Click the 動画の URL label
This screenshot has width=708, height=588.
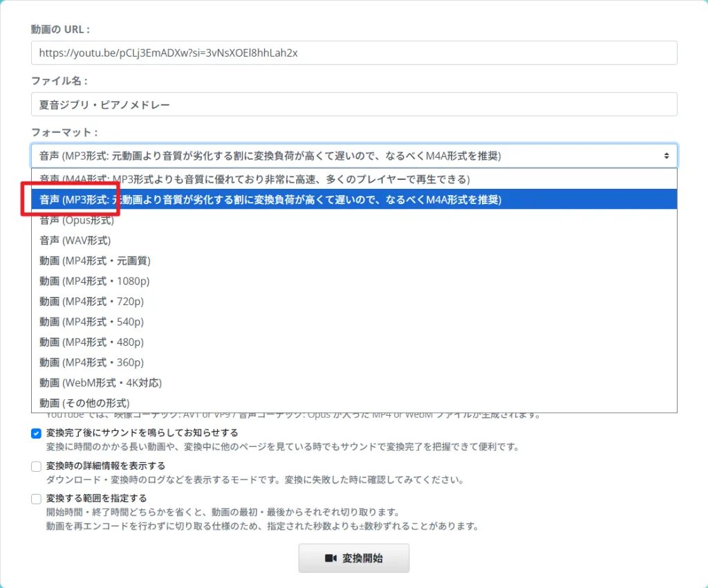tap(60, 29)
